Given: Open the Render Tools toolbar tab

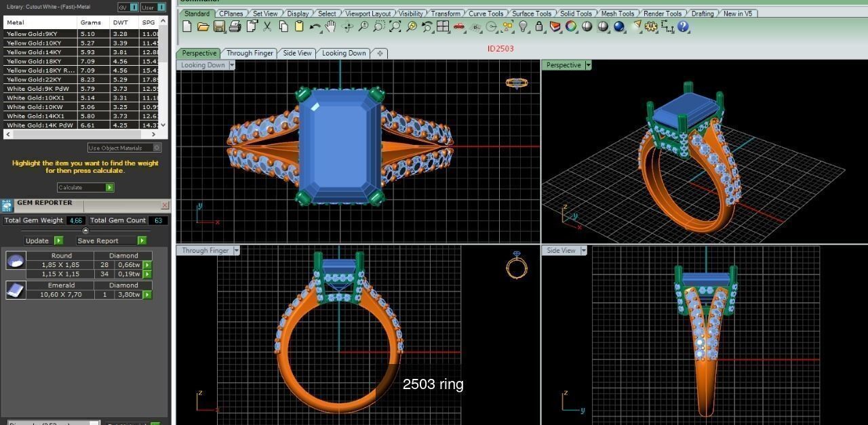Looking at the screenshot, I should (663, 14).
